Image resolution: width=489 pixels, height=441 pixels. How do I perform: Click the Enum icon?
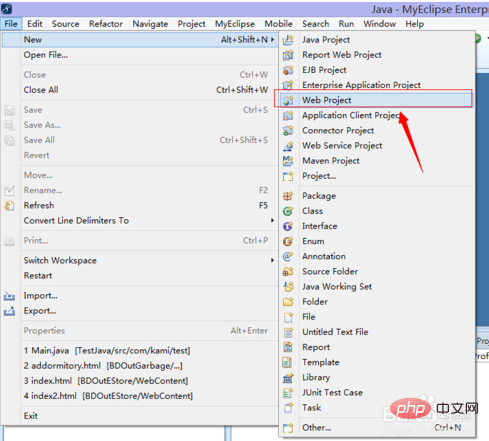tap(288, 241)
